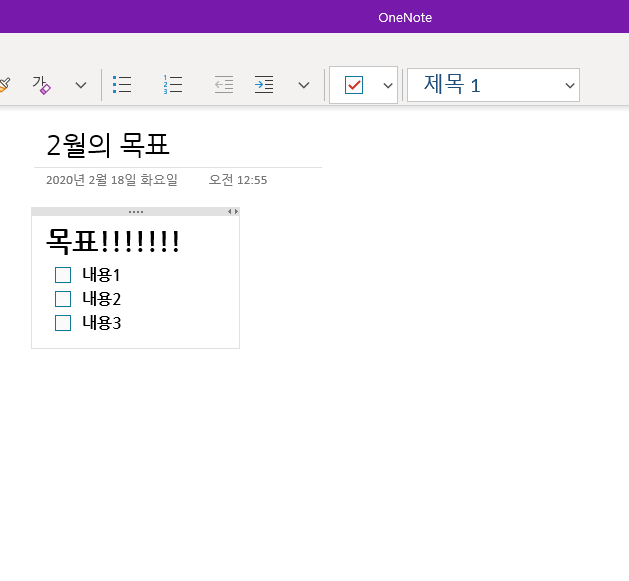
Task: Apply numbered list formatting
Action: (173, 85)
